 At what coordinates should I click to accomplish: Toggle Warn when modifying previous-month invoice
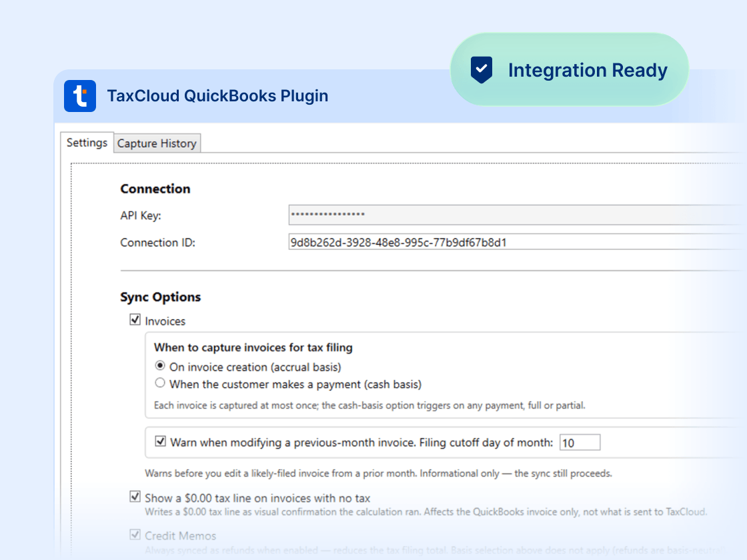(161, 441)
